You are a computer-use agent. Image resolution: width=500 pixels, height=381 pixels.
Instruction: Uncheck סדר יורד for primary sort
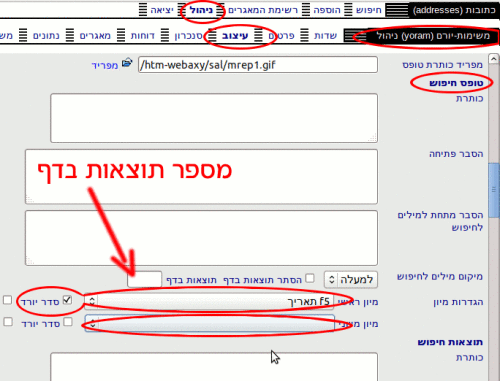pyautogui.click(x=67, y=300)
